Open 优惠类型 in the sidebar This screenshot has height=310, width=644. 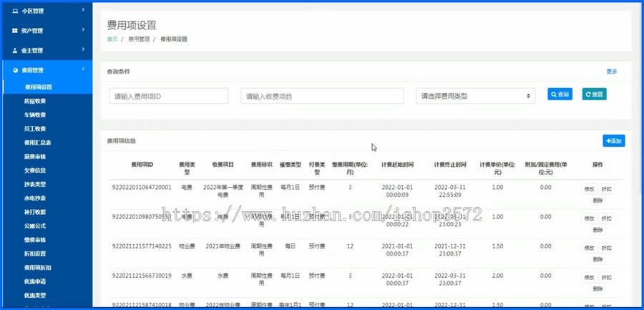click(35, 295)
